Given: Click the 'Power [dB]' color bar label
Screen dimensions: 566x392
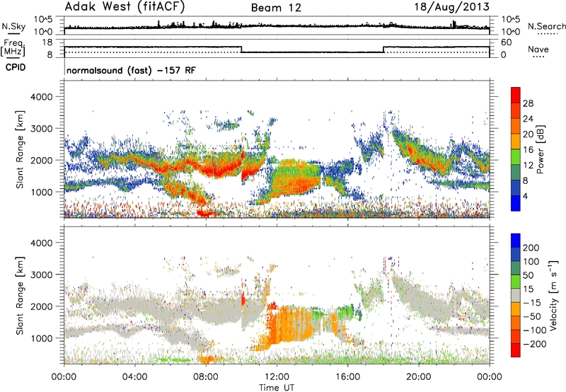Looking at the screenshot, I should 540,149.
